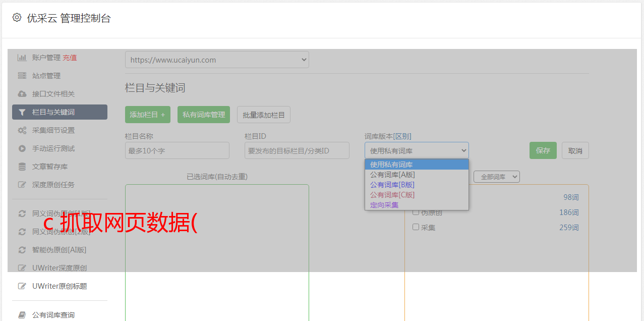
Task: Open the https://www.ucaiyun.com site dropdown
Action: (x=217, y=60)
